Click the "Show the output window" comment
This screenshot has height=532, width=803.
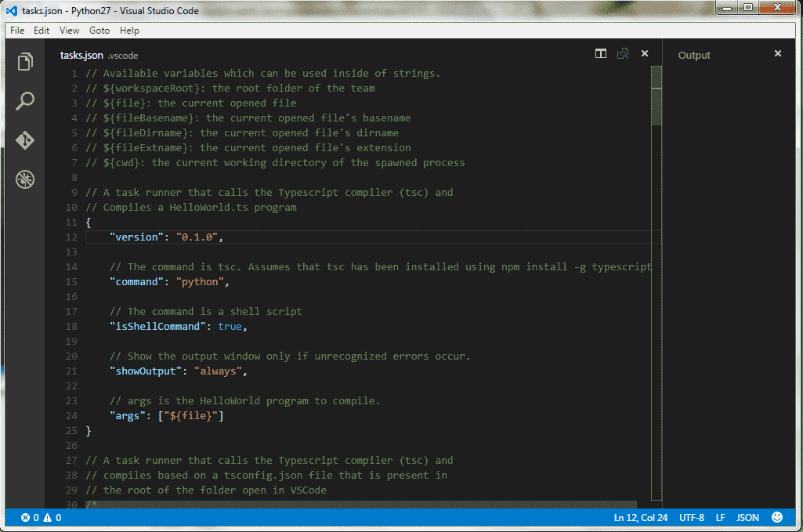point(291,356)
